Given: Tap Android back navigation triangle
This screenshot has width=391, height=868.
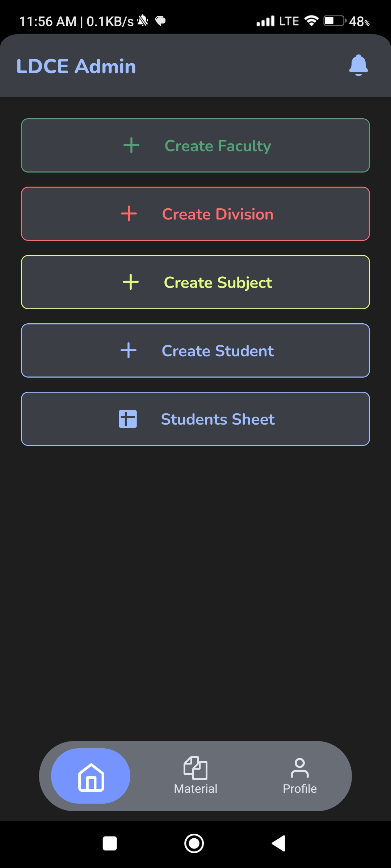Looking at the screenshot, I should coord(279,843).
